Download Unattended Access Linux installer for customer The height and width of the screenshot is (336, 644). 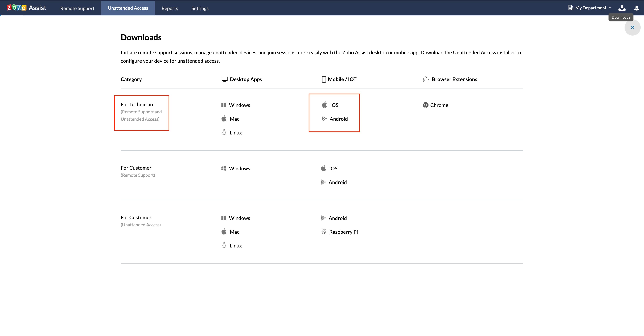click(x=235, y=246)
